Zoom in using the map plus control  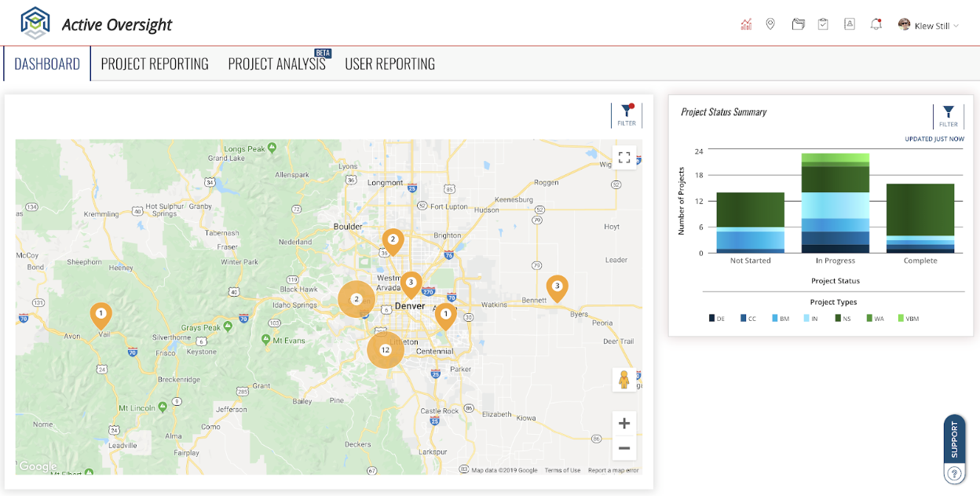tap(624, 423)
